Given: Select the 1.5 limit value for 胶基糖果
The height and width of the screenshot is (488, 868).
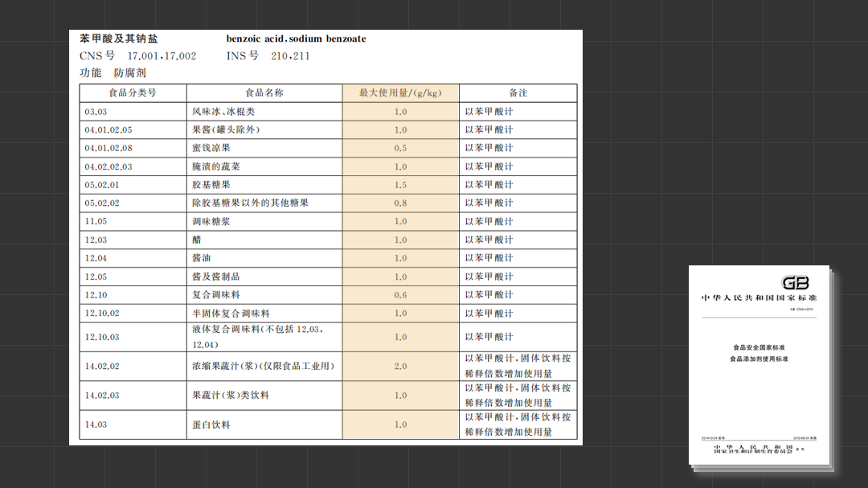Looking at the screenshot, I should pyautogui.click(x=400, y=185).
